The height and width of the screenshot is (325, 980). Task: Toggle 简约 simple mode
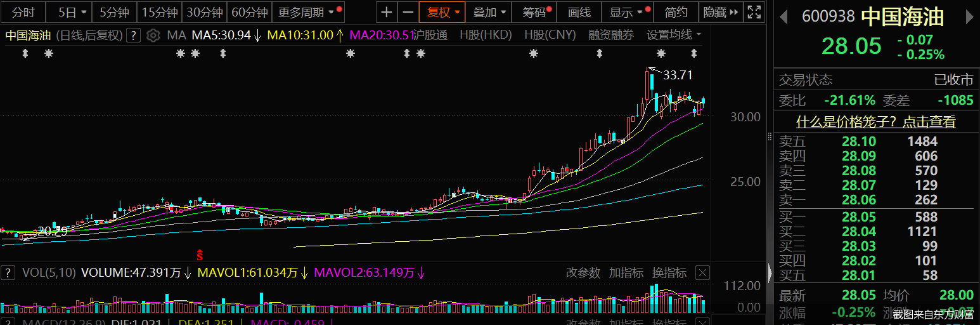[676, 12]
